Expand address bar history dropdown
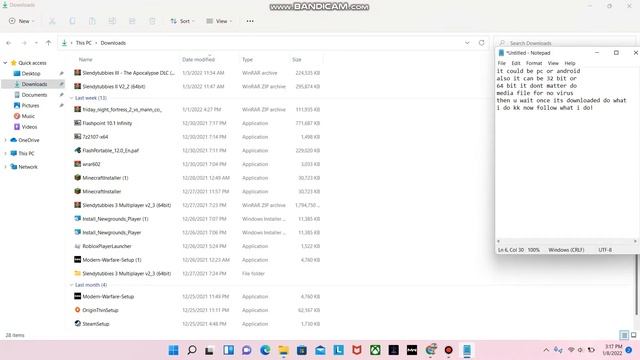 [x=467, y=43]
